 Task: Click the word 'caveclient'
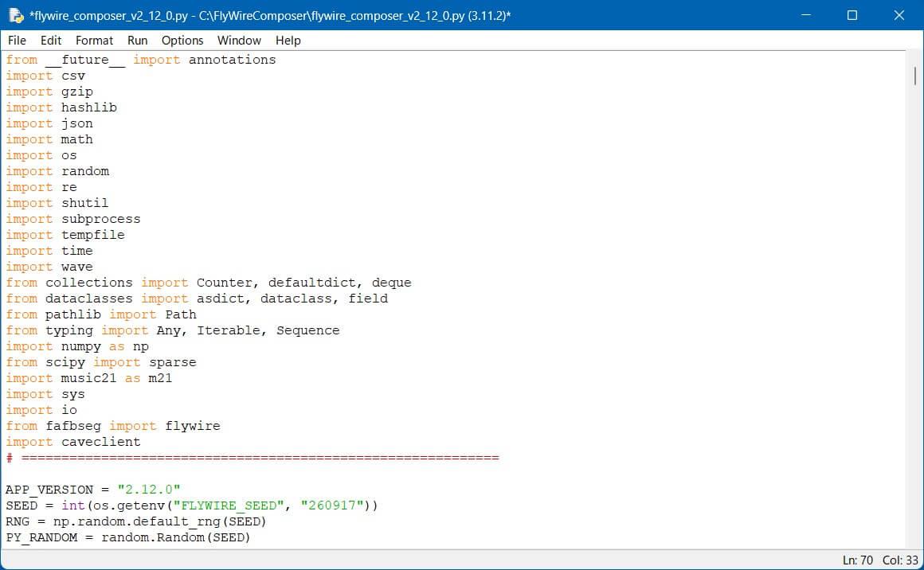point(101,442)
